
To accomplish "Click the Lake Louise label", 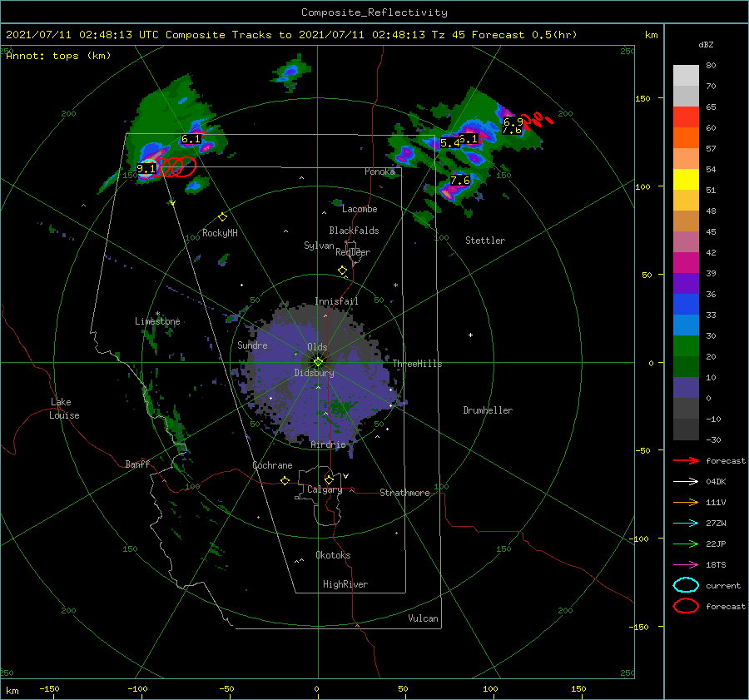I will coord(64,409).
